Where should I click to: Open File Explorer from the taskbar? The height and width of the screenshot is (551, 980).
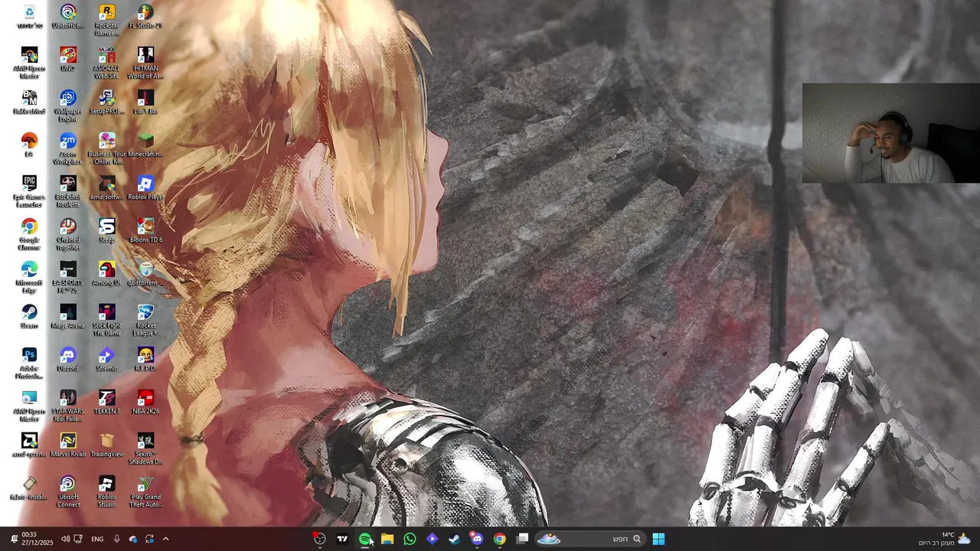(x=387, y=539)
